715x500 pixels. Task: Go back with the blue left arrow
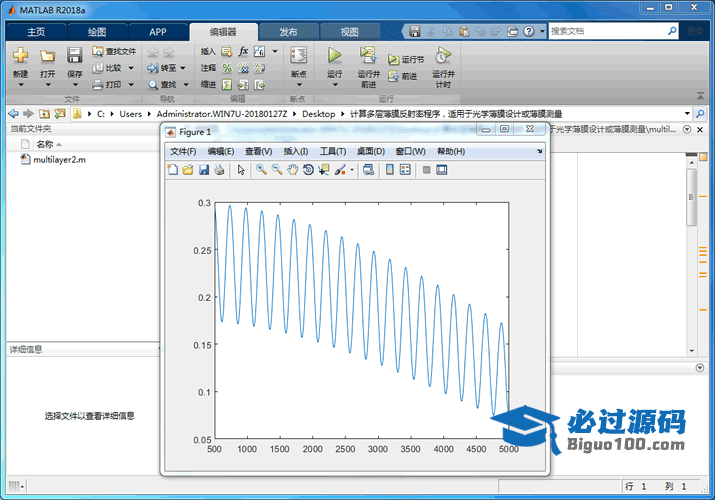pyautogui.click(x=14, y=113)
